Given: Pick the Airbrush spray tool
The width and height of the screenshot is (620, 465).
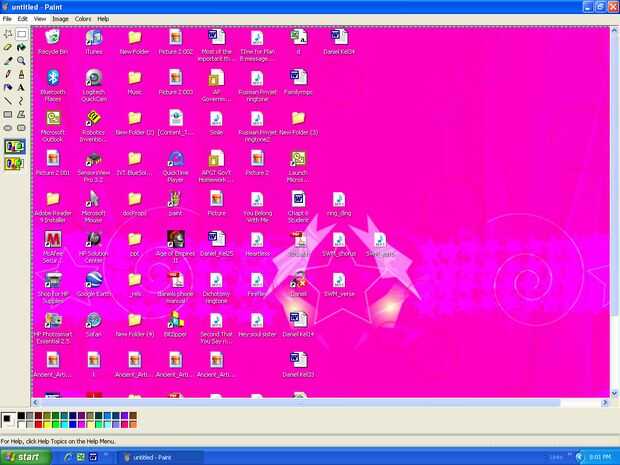Looking at the screenshot, I should click(x=8, y=88).
